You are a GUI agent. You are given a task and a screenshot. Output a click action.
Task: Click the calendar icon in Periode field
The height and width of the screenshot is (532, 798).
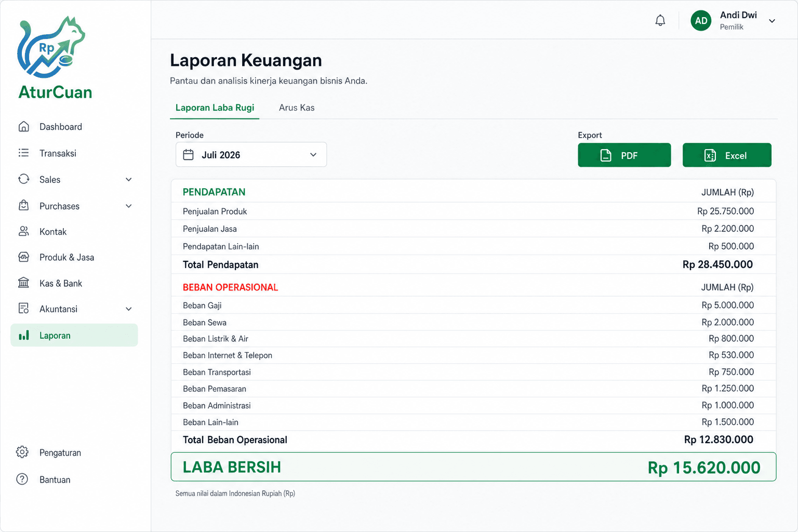tap(189, 155)
